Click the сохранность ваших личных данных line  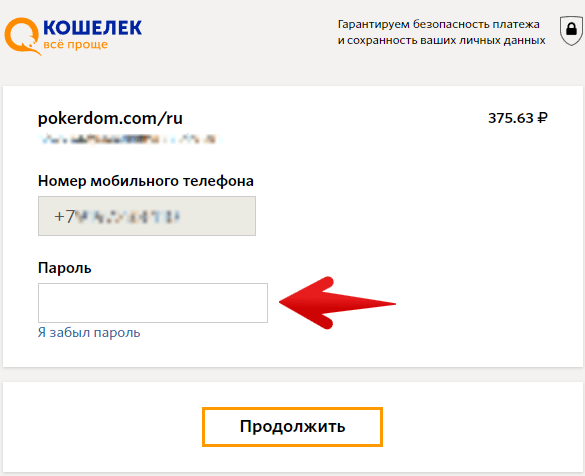click(446, 40)
